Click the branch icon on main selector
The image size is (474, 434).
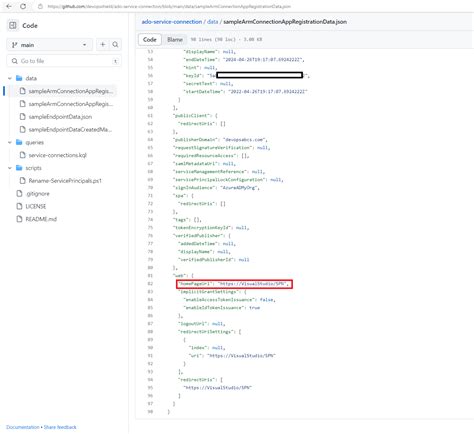click(x=14, y=45)
